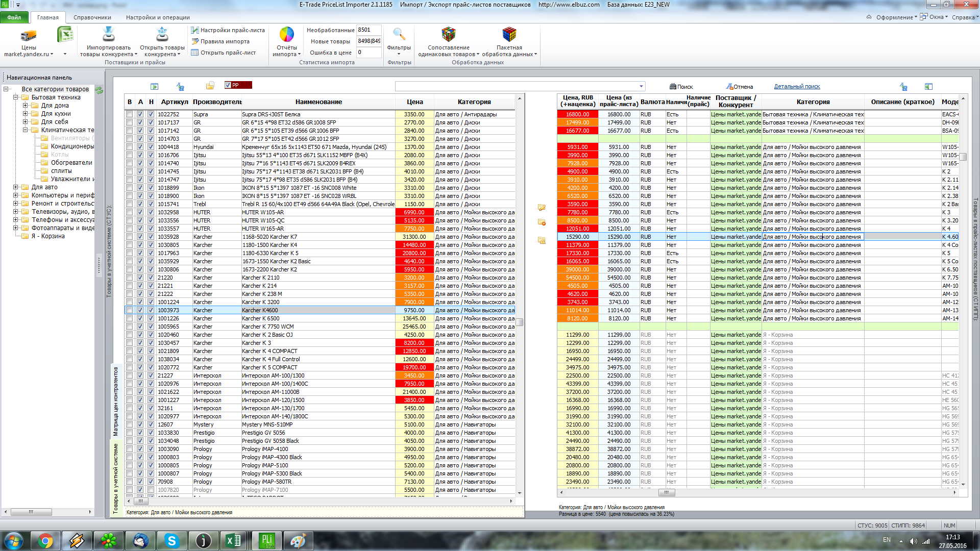Toggle column H checkbox for article 21227
Image resolution: width=980 pixels, height=551 pixels.
click(x=151, y=375)
